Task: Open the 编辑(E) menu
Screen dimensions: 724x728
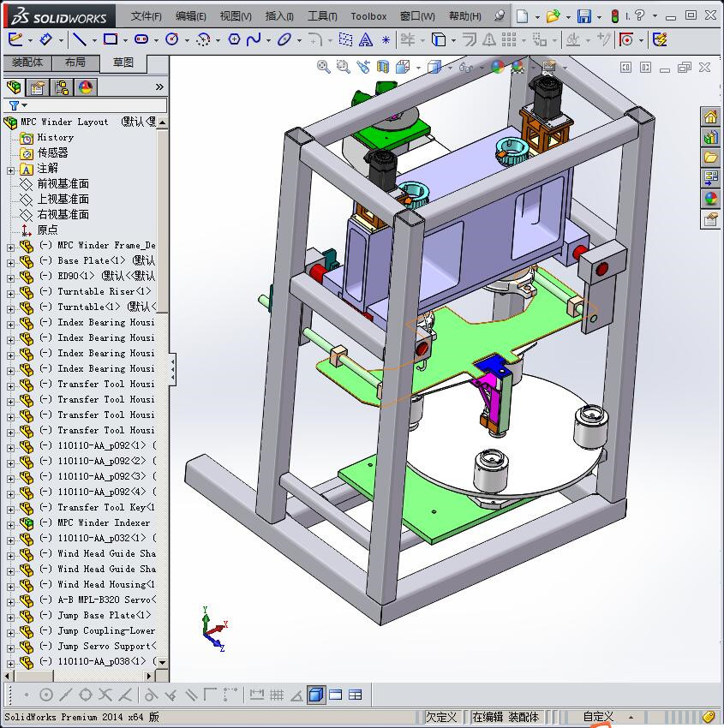Action: (x=190, y=16)
